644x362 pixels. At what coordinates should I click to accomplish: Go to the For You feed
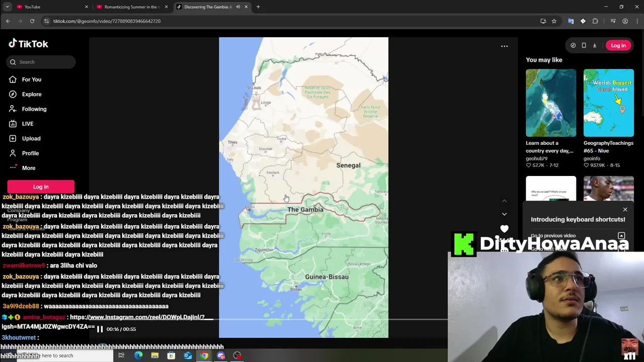(x=31, y=79)
